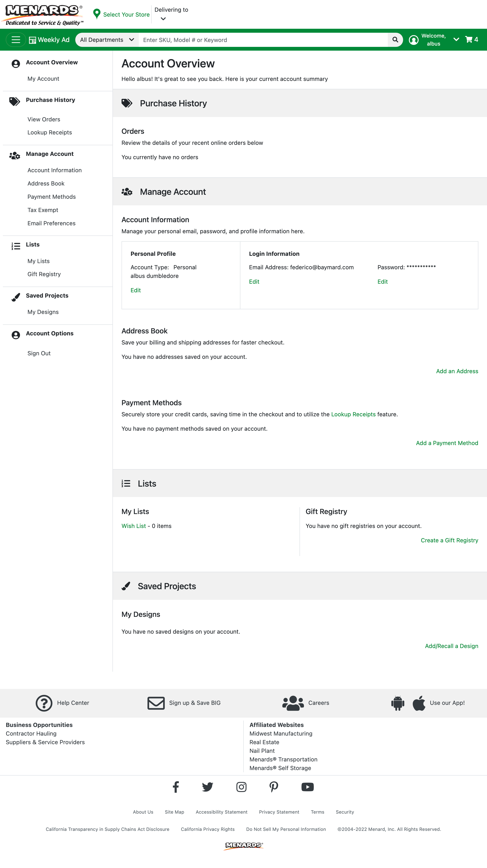Select Payment Methods in the sidebar
Viewport: 487px width, 868px height.
[x=51, y=197]
